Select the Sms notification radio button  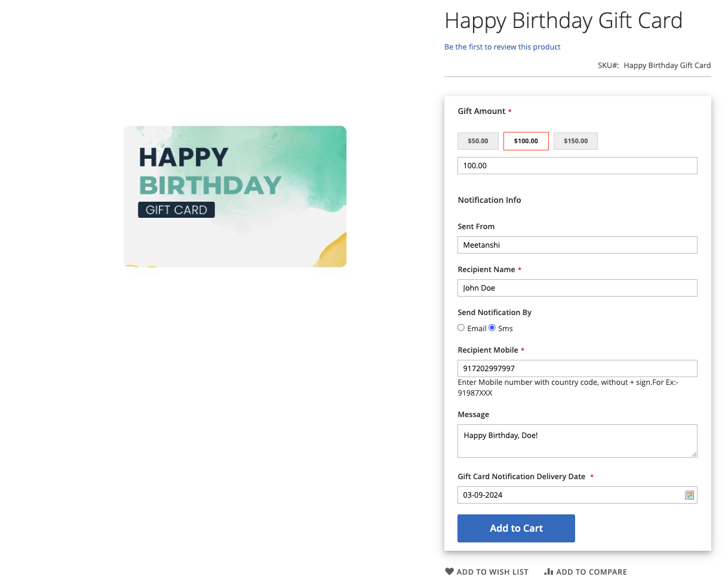pos(492,328)
